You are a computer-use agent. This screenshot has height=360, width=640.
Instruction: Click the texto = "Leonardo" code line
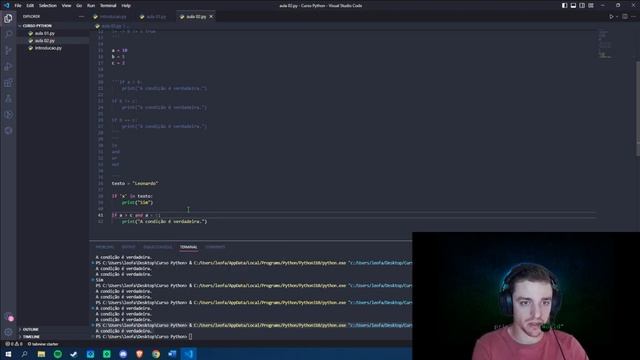coord(135,184)
